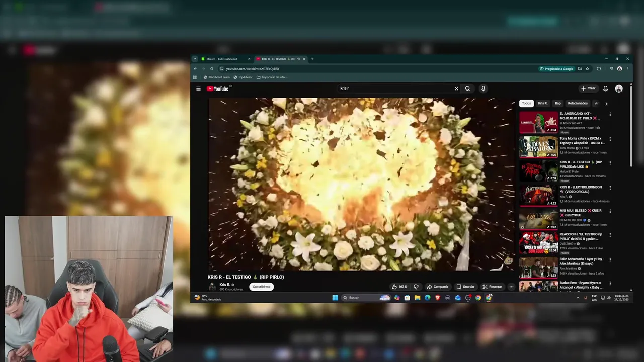Open the page scrollbar thumb
Image resolution: width=644 pixels, height=362 pixels.
pos(631,126)
